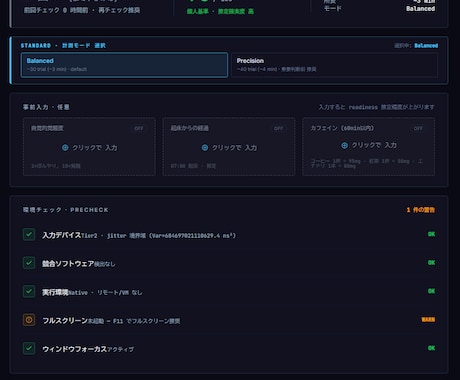Click the 競合ソフトウェア row label
The width and height of the screenshot is (460, 380).
coord(68,264)
